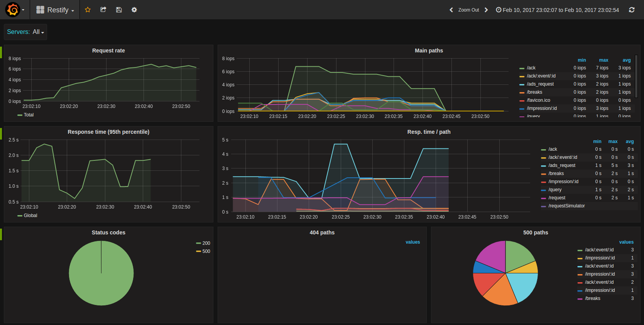Click the Main paths legend scrollbar
644x325 pixels.
click(636, 76)
